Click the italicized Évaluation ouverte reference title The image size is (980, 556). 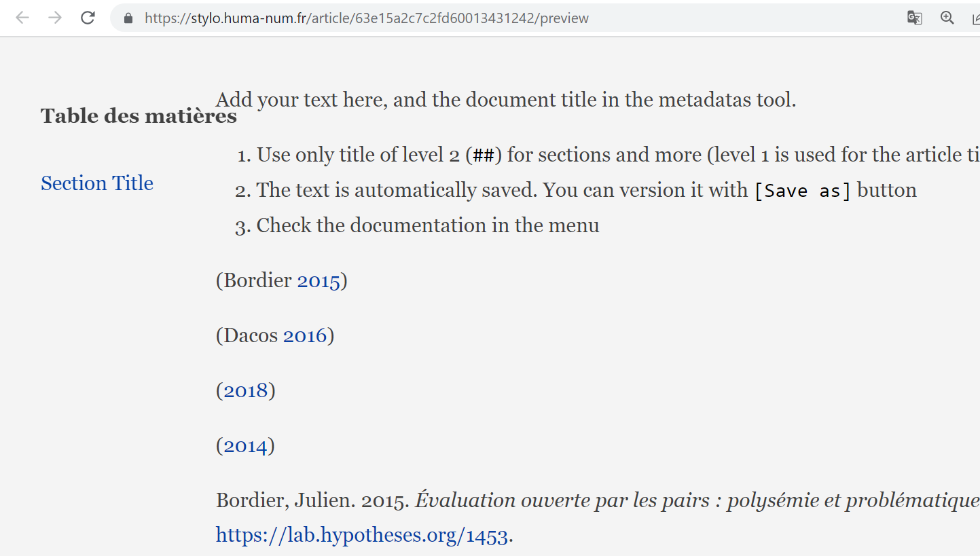coord(611,500)
